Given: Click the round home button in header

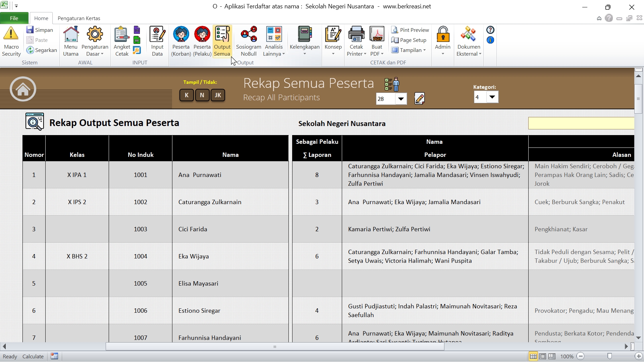Looking at the screenshot, I should coord(23,89).
